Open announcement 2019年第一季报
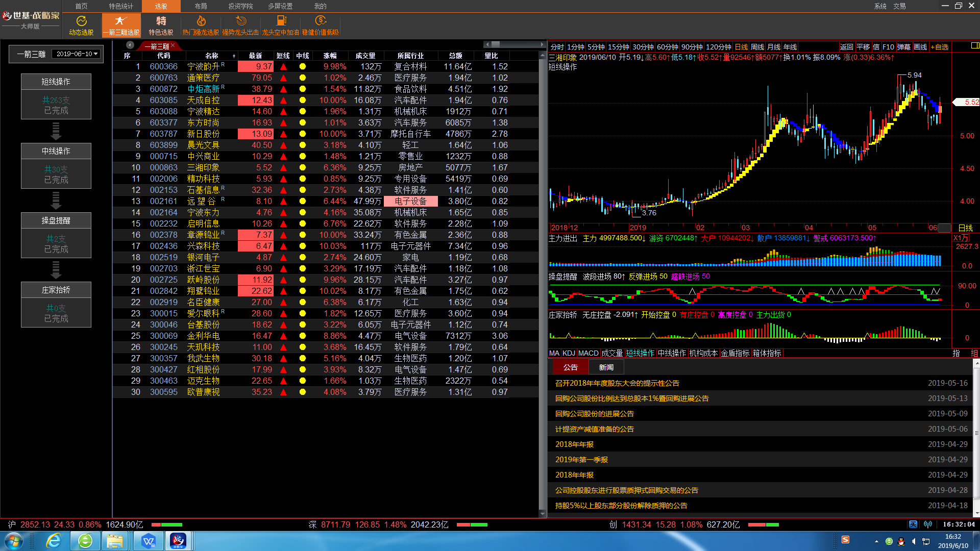Image resolution: width=980 pixels, height=551 pixels. [x=581, y=460]
